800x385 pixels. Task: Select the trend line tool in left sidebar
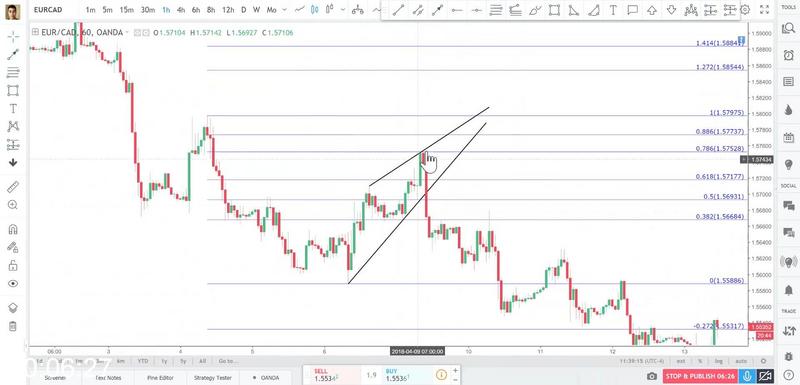click(x=13, y=54)
